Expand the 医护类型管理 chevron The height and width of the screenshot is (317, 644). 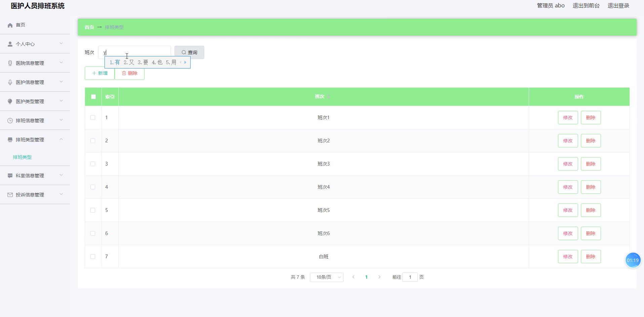click(61, 101)
